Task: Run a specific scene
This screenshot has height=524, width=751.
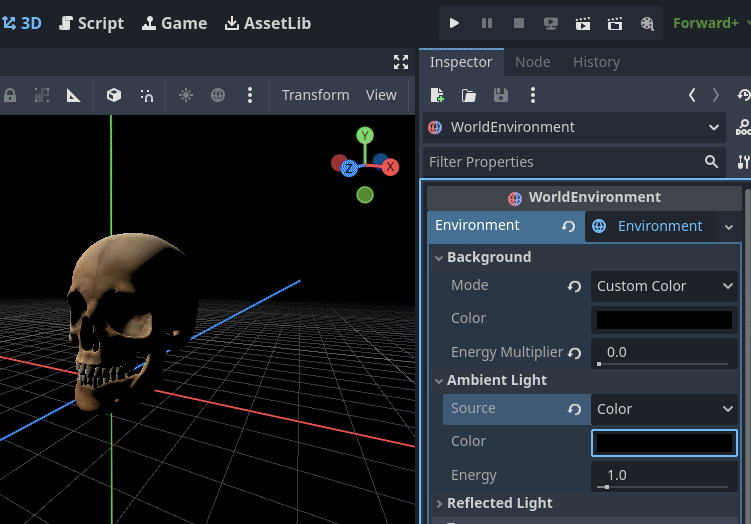Action: [x=615, y=23]
